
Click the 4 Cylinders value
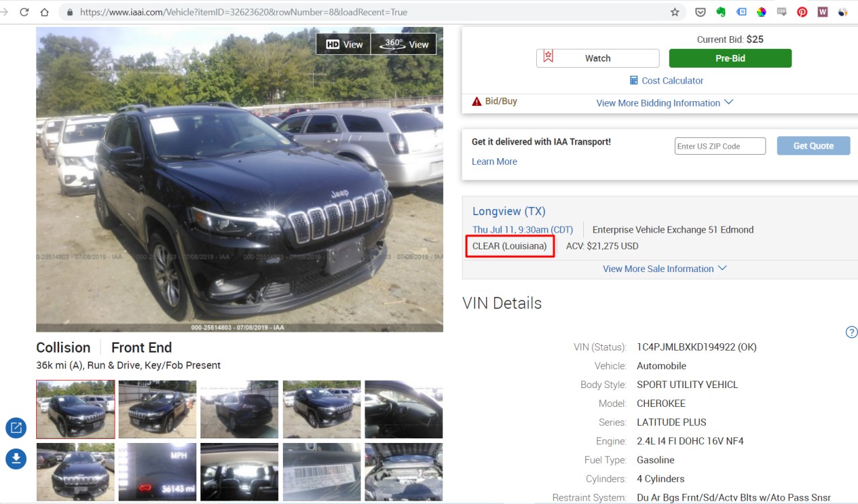(x=660, y=479)
